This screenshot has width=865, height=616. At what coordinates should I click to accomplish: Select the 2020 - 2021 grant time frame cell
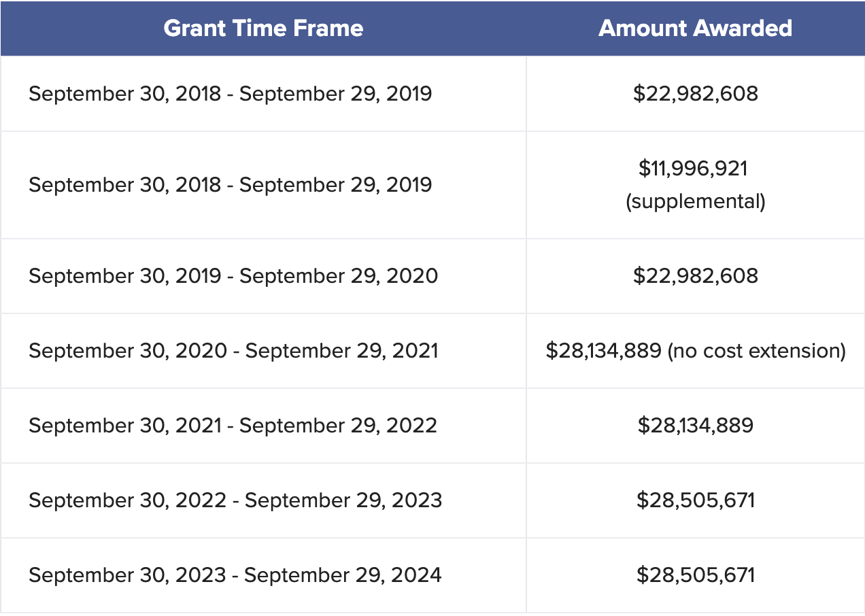click(x=233, y=351)
